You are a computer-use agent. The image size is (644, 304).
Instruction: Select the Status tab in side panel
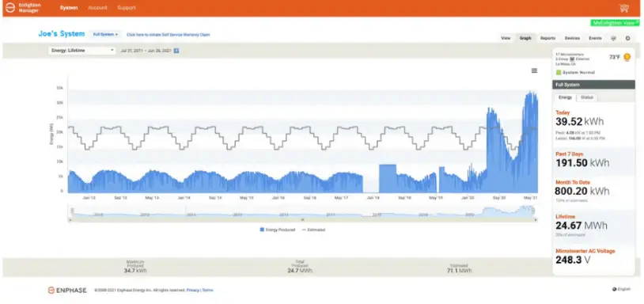[x=586, y=98]
